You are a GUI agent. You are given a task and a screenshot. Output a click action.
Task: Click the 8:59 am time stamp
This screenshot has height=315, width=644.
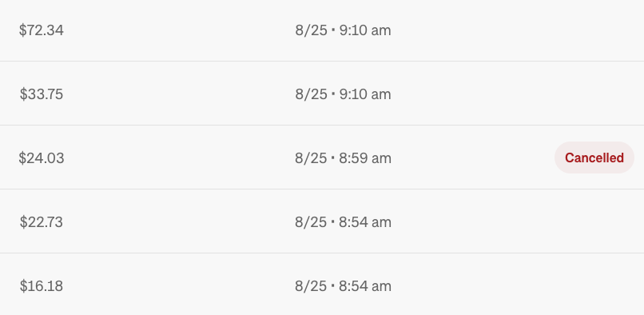365,158
